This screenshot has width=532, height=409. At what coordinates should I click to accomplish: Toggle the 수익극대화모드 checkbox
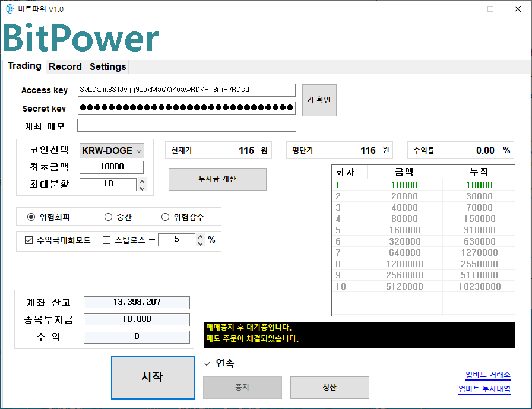29,240
